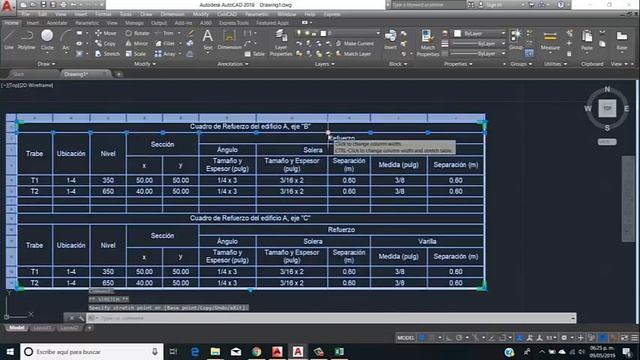Expand the Draw panel

click(46, 64)
